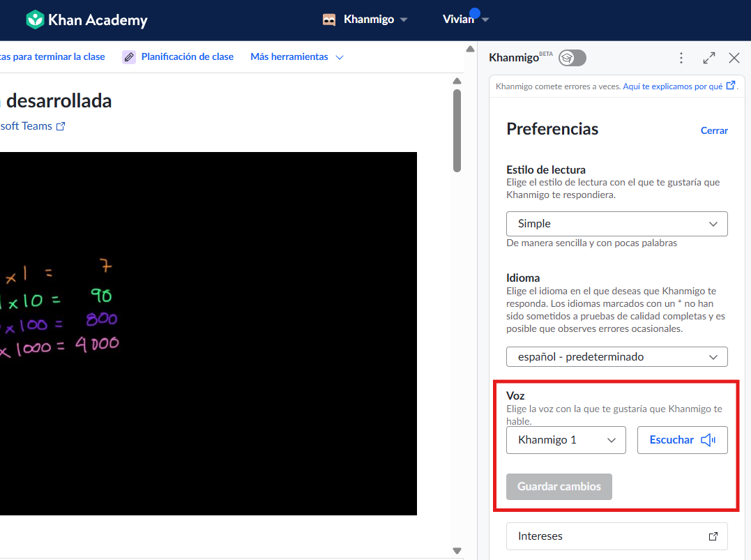The image size is (751, 560).
Task: Open the Khanmigo menu in the header
Action: [x=365, y=20]
